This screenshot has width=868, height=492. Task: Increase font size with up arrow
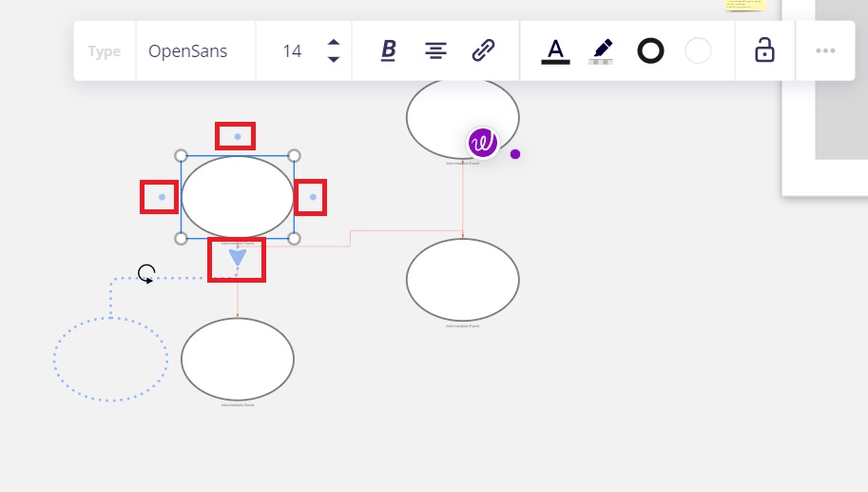pyautogui.click(x=334, y=42)
